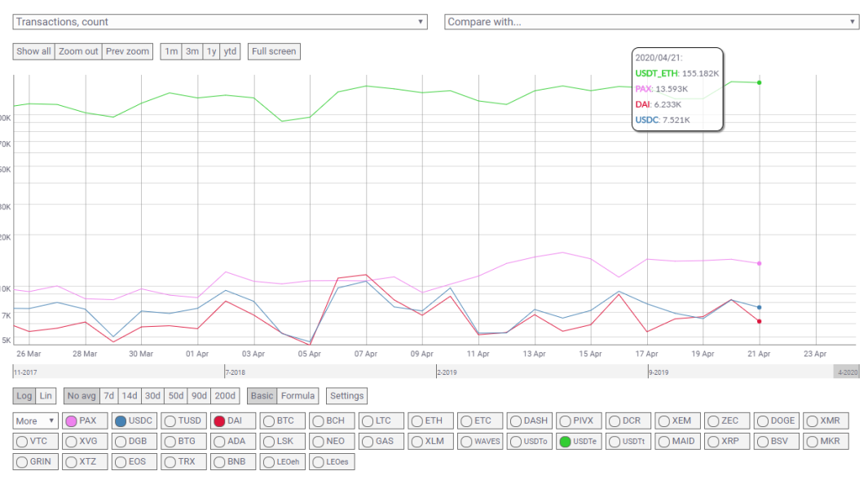Screen dimensions: 868x480
Task: Click the 4-2020 range handle on timeline
Action: tap(847, 372)
